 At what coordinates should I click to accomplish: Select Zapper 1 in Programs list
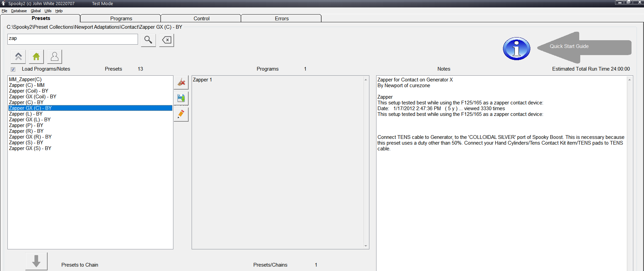click(x=202, y=80)
